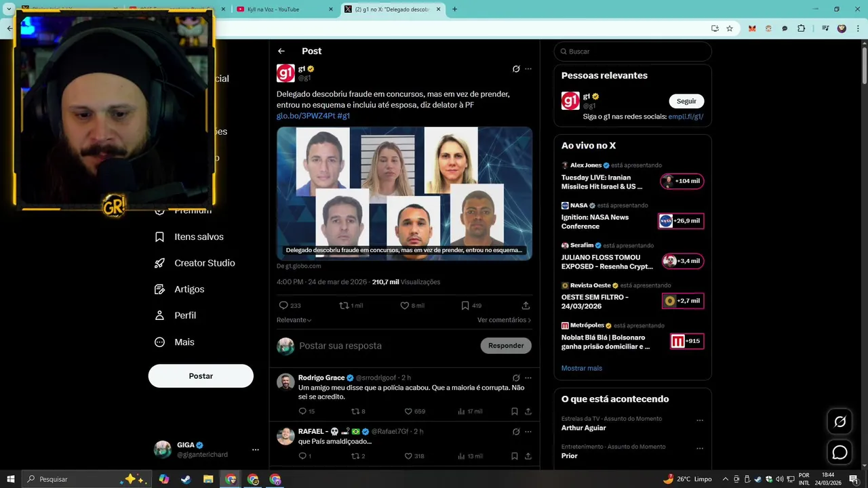This screenshot has height=488, width=868.
Task: Open Grok explain icon on g1 post
Action: coord(516,68)
